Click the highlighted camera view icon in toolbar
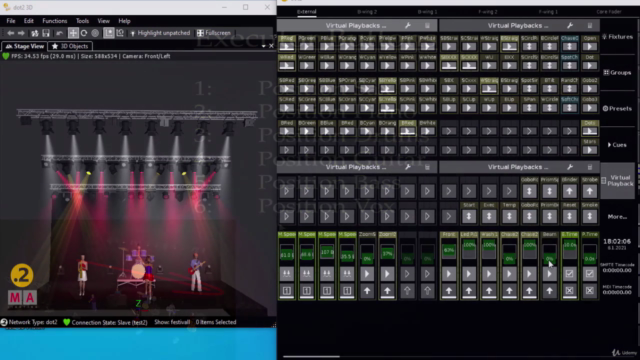 (x=109, y=33)
